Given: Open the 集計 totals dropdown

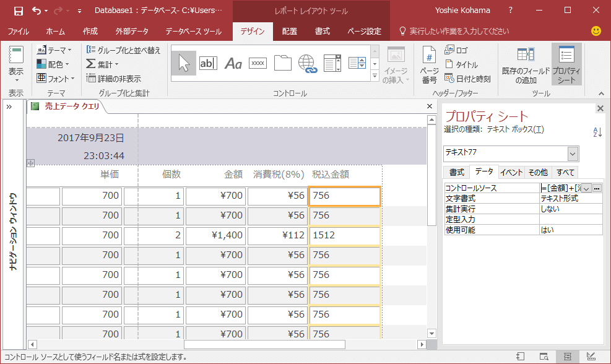Looking at the screenshot, I should click(103, 64).
